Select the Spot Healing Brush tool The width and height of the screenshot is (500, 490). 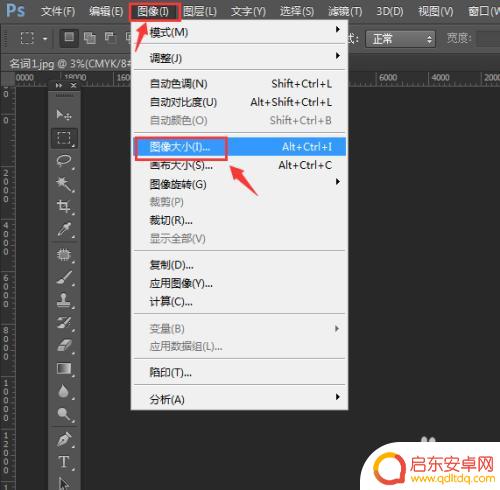[x=64, y=255]
